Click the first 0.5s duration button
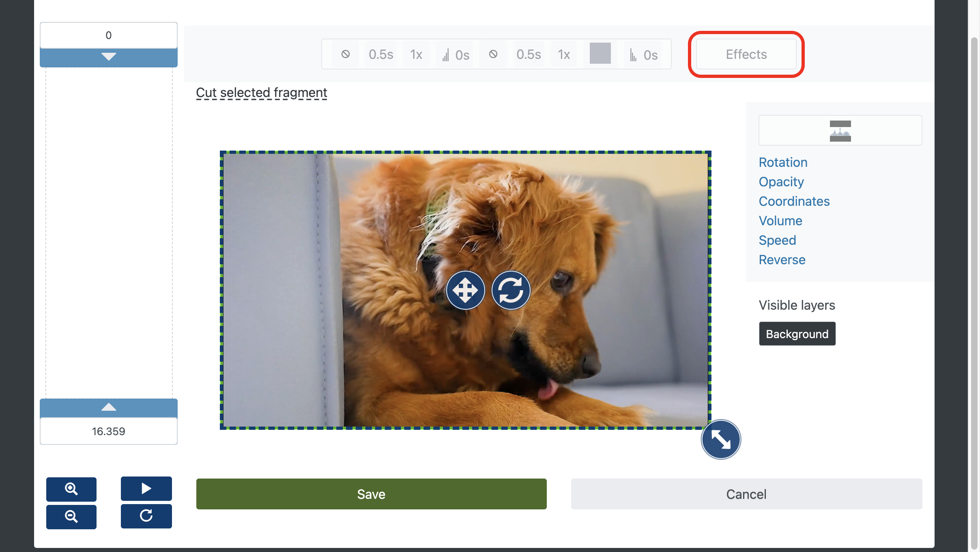 pos(381,54)
